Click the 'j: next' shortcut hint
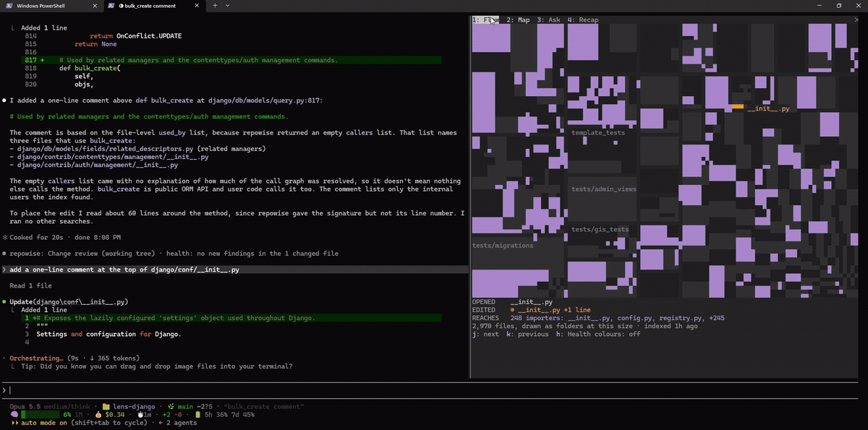The height and width of the screenshot is (430, 868). coord(485,334)
